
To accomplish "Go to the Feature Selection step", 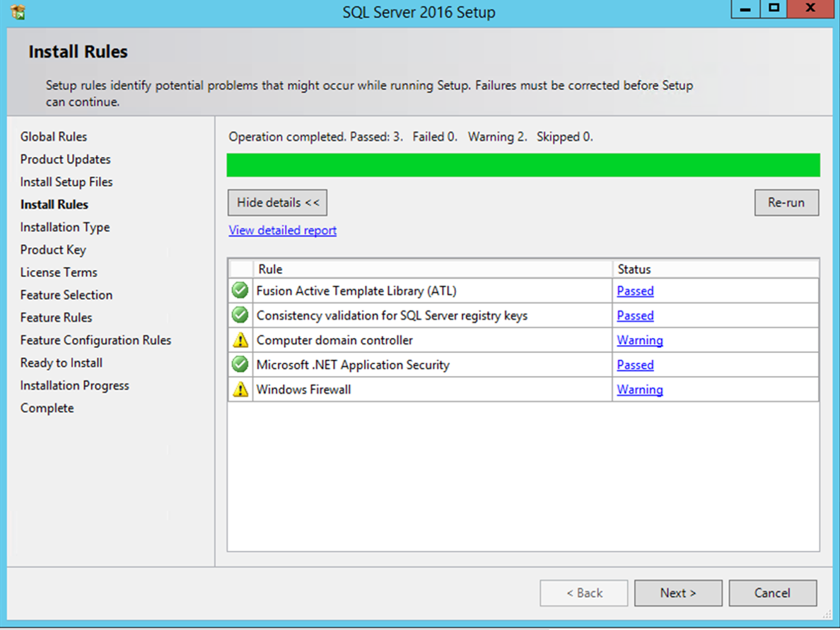I will point(66,295).
